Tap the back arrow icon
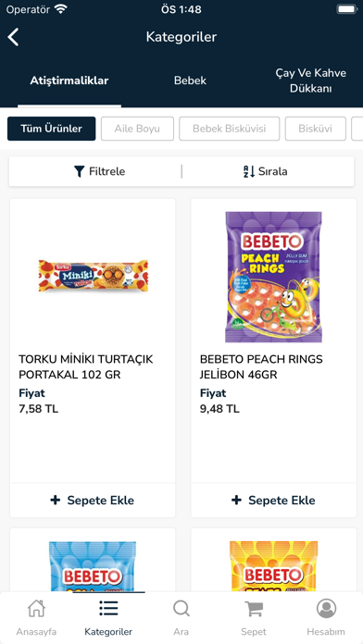 (13, 37)
